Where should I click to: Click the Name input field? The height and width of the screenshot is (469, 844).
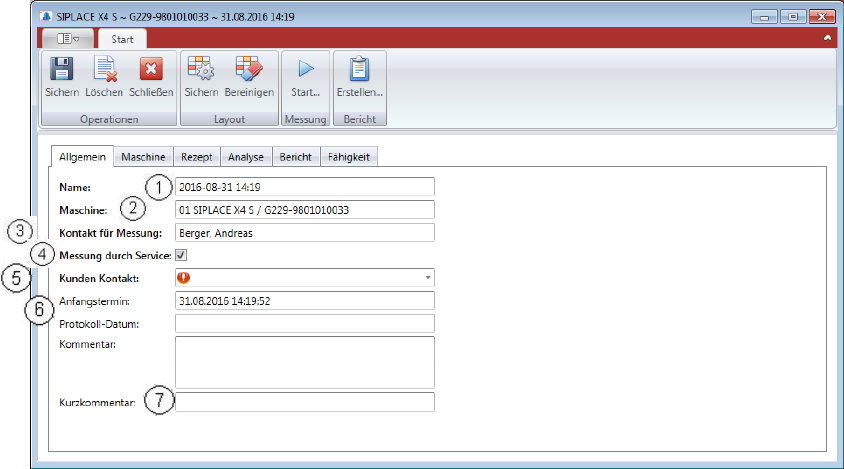305,187
